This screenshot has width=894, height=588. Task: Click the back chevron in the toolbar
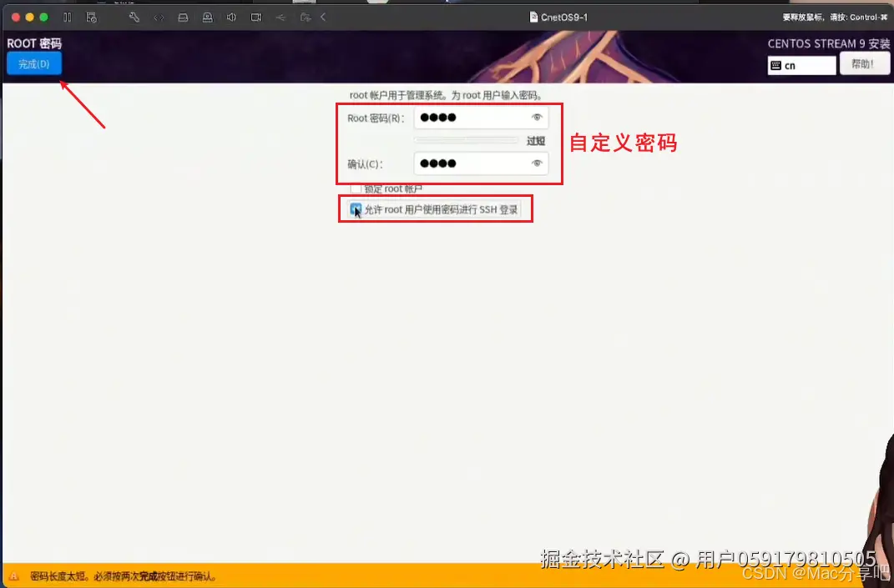(x=323, y=17)
